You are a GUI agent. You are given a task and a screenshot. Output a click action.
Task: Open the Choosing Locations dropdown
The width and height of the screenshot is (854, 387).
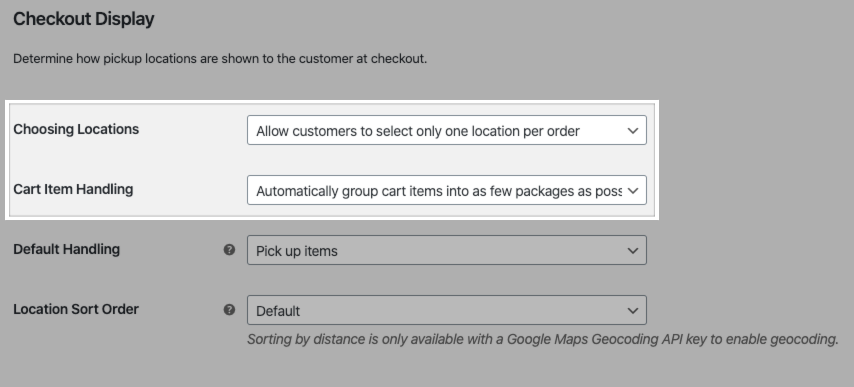[x=447, y=130]
